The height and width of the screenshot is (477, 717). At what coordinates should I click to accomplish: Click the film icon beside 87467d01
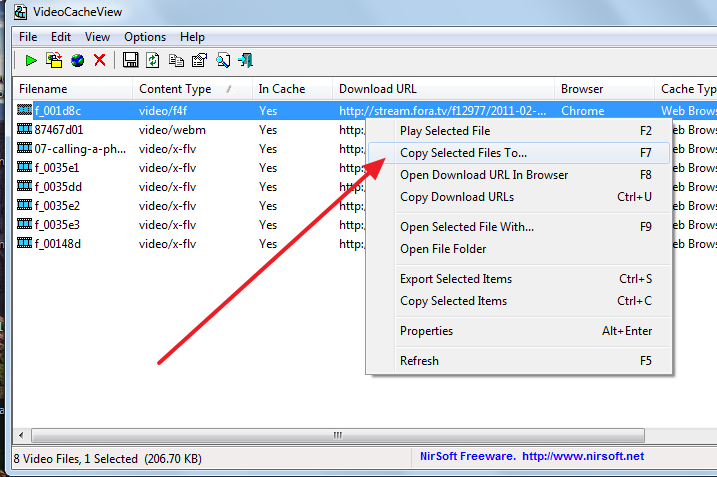point(25,129)
